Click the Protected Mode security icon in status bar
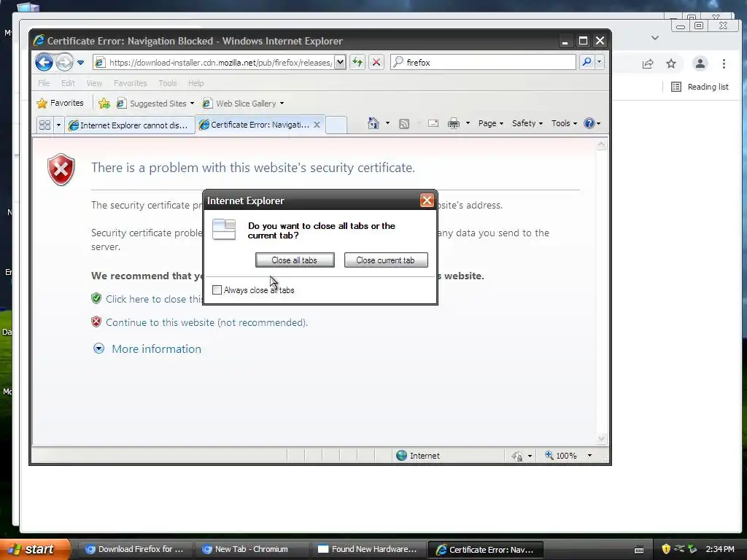This screenshot has width=747, height=560. pyautogui.click(x=517, y=456)
